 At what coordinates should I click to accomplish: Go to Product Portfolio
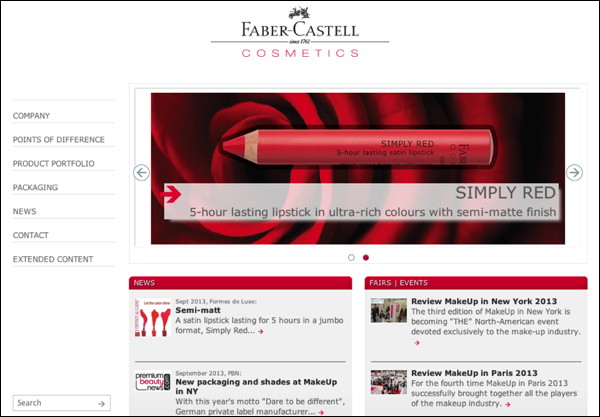[x=54, y=164]
